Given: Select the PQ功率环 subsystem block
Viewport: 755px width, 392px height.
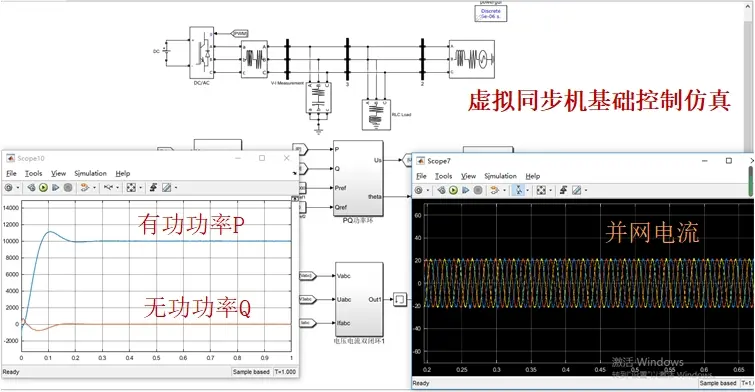Looking at the screenshot, I should [358, 179].
